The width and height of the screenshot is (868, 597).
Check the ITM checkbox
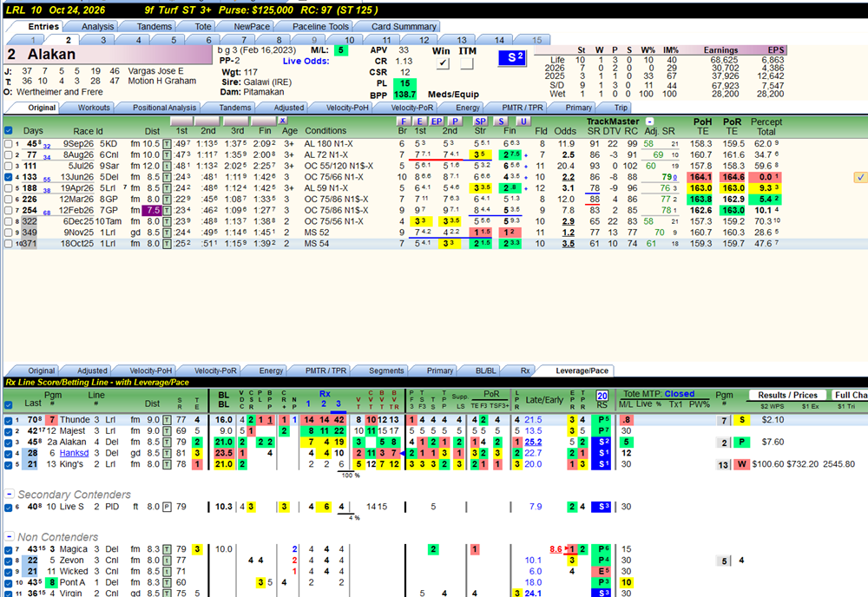pos(467,63)
